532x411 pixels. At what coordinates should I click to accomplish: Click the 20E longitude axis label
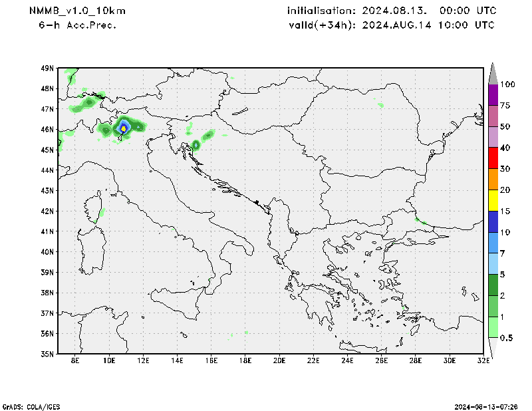click(279, 360)
